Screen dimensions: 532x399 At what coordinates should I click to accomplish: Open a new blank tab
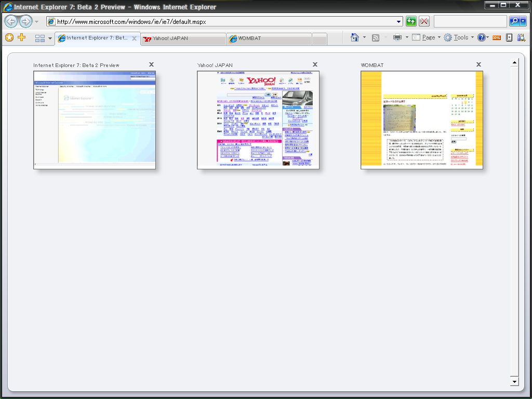(320, 39)
